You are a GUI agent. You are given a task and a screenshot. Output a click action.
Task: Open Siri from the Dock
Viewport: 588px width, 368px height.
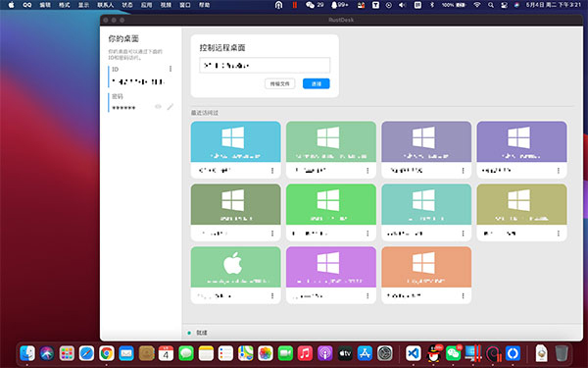point(47,353)
